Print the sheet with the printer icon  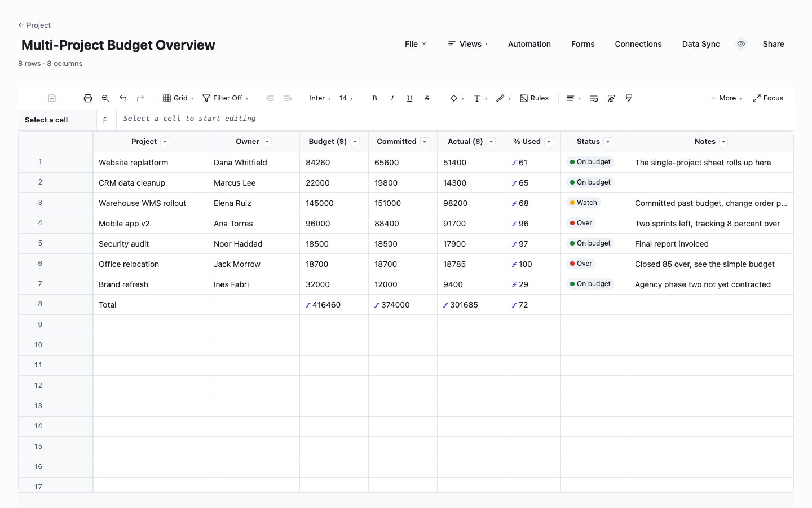88,98
